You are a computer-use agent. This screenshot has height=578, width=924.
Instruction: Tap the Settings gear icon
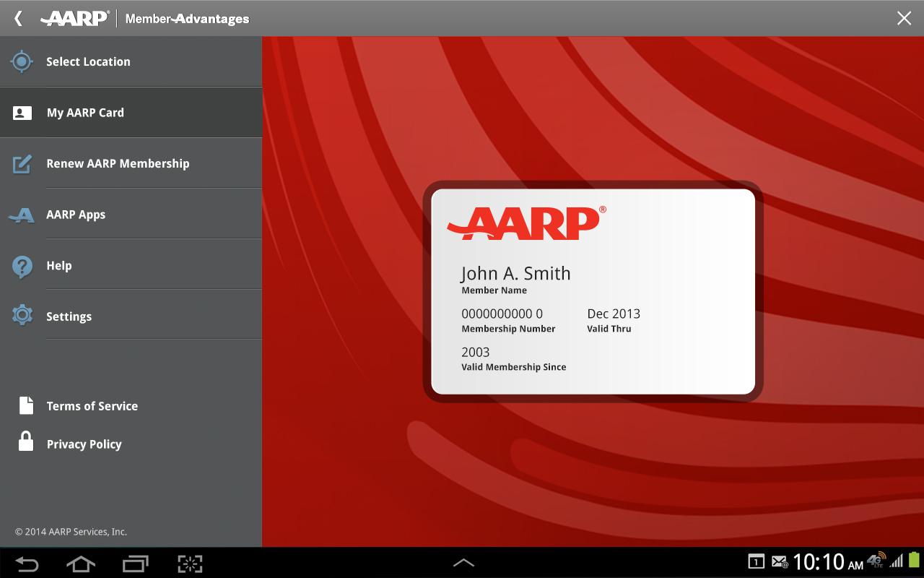coord(22,315)
